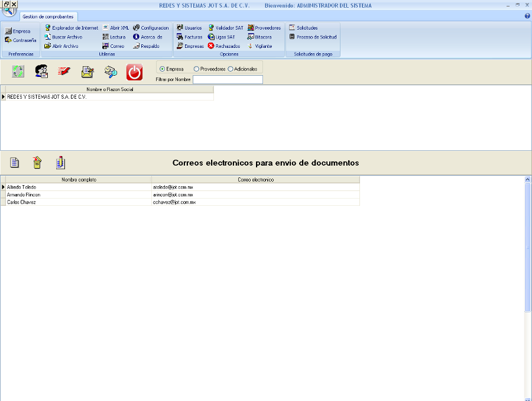
Task: Click the trash bin icon above email list
Action: tap(37, 163)
